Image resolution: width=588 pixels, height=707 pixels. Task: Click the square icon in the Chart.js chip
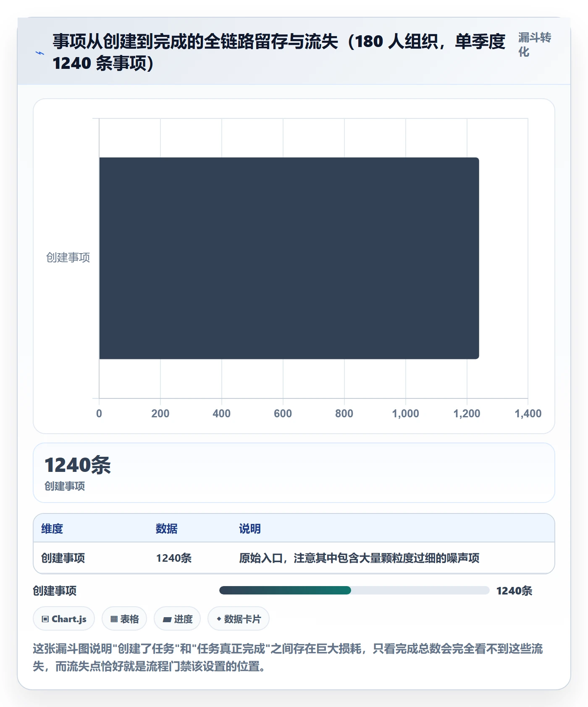click(45, 619)
